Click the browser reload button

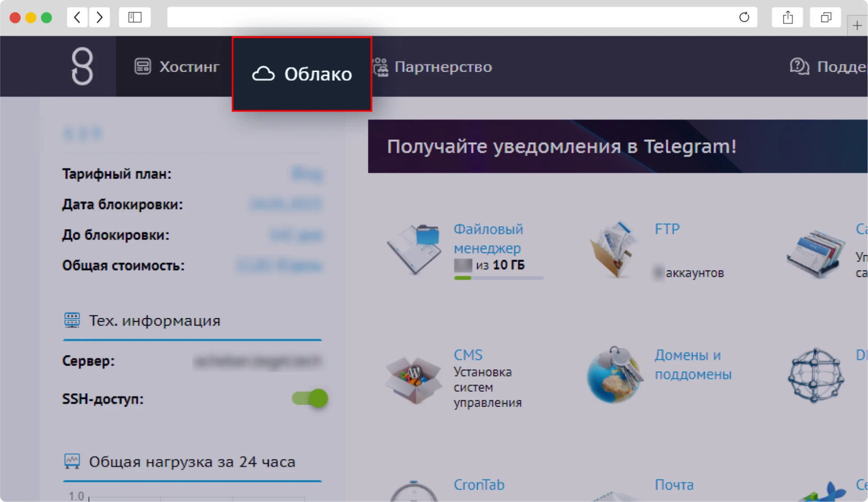pyautogui.click(x=744, y=17)
